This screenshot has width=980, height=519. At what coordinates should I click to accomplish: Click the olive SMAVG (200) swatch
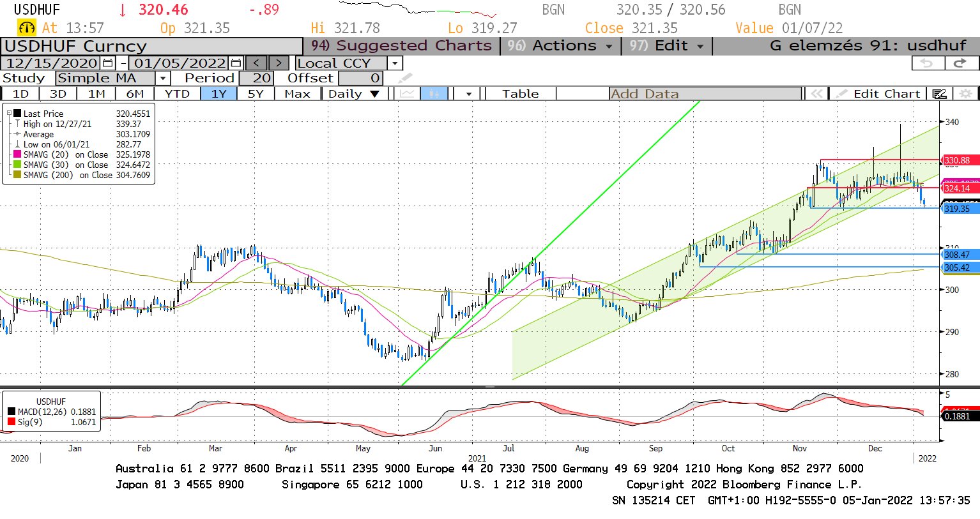click(x=18, y=175)
